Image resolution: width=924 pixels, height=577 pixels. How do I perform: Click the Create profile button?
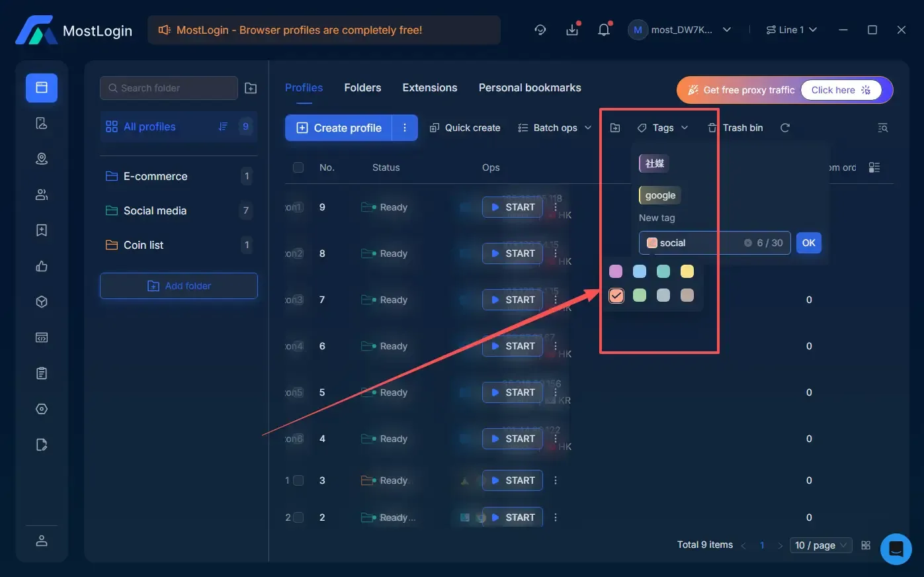pyautogui.click(x=339, y=128)
